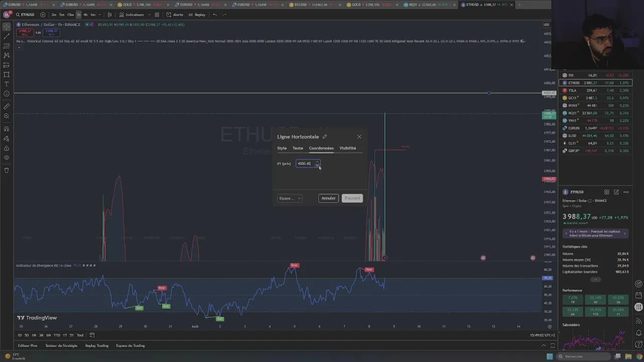
Task: Open the Espace template dropdown
Action: tap(290, 198)
